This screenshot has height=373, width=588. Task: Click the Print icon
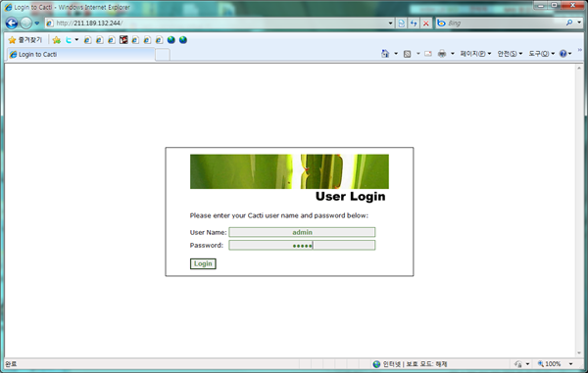[442, 54]
